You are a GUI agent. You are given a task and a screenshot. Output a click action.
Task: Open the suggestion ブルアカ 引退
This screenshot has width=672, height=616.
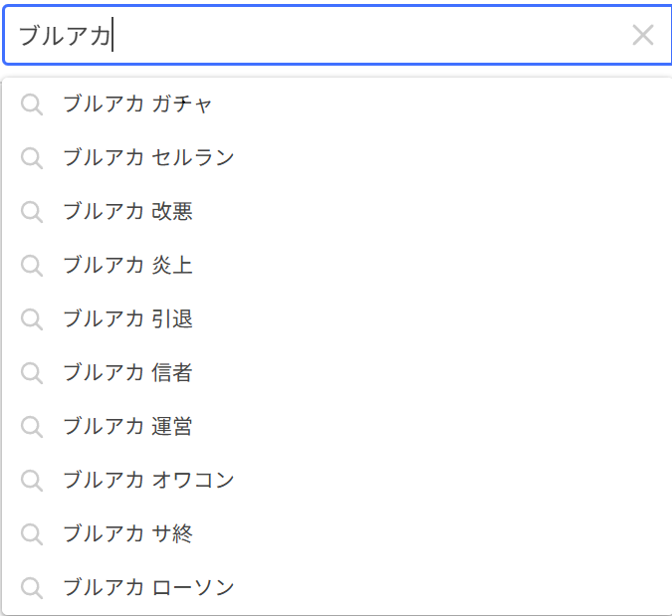(336, 319)
